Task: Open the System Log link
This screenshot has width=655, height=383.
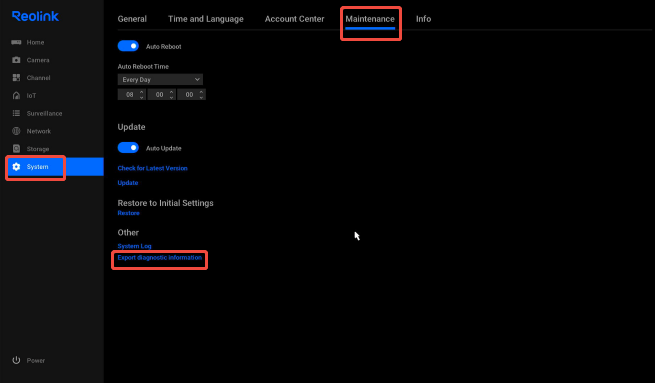Action: point(135,246)
